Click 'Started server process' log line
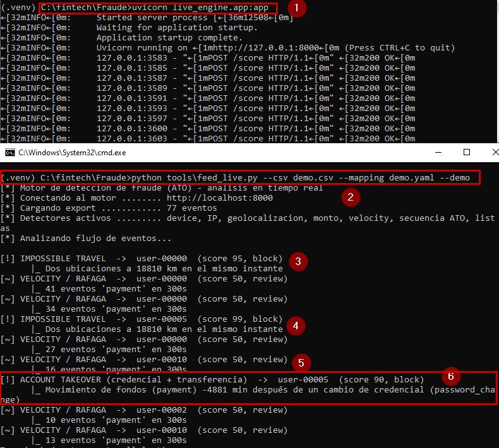The height and width of the screenshot is (448, 499). click(147, 18)
